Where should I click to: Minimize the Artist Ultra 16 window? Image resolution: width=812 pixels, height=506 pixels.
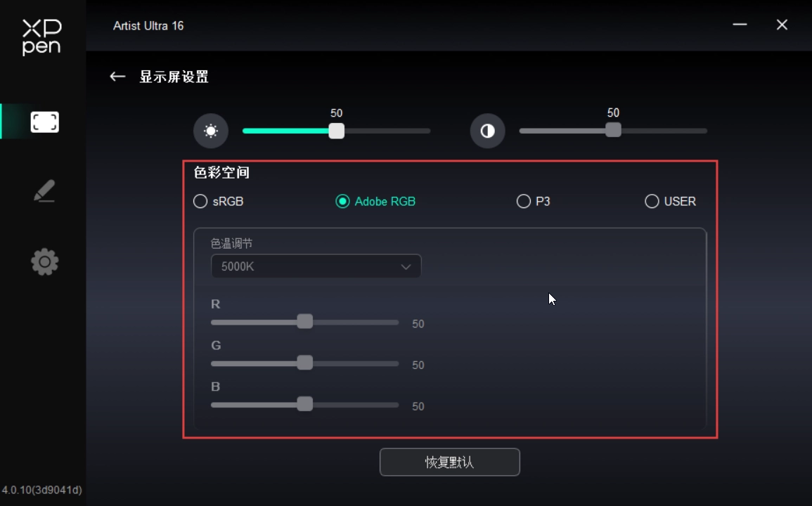740,25
